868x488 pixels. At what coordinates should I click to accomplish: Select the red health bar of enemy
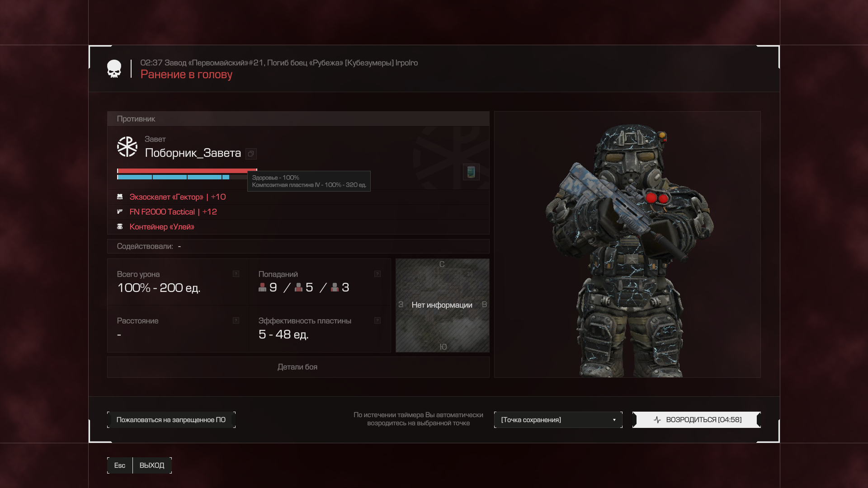pyautogui.click(x=187, y=171)
